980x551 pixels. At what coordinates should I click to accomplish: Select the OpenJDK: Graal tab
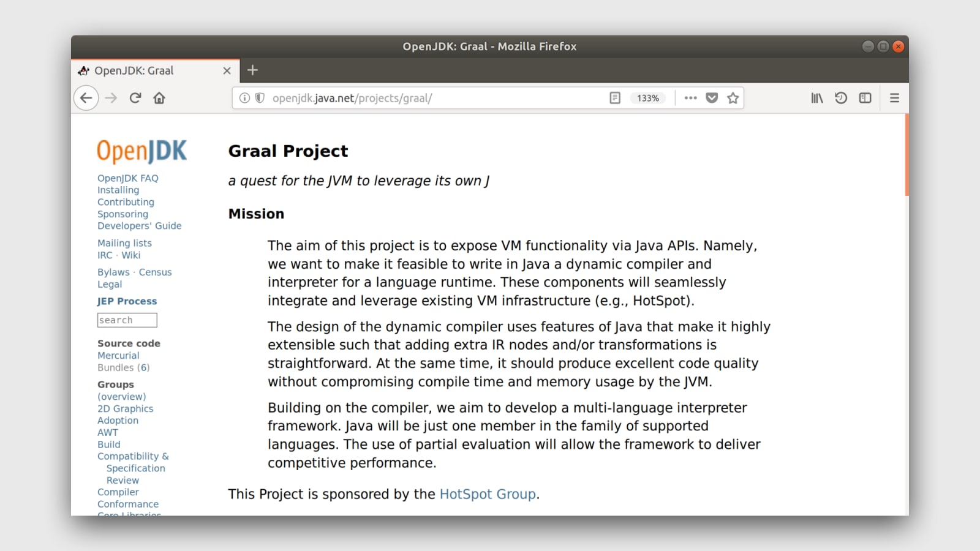point(155,70)
